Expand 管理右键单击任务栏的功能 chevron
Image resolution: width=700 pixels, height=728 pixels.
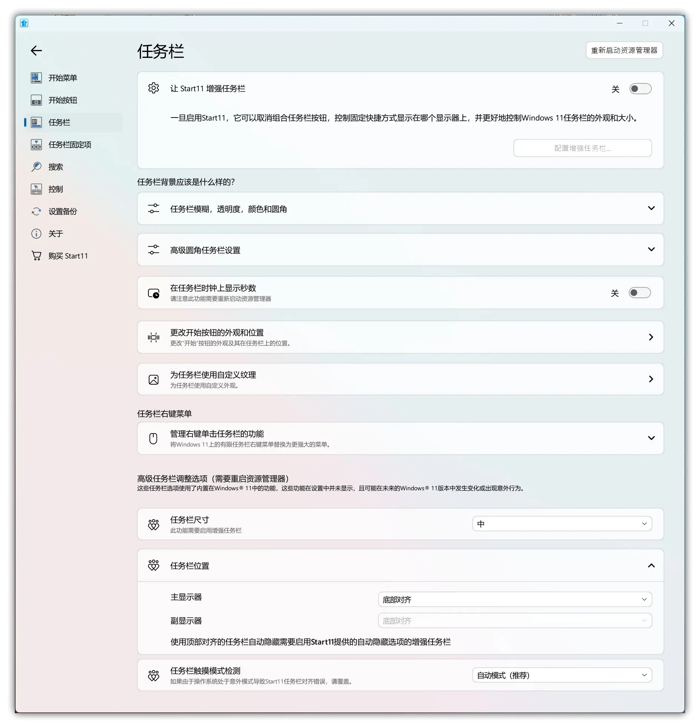tap(651, 438)
